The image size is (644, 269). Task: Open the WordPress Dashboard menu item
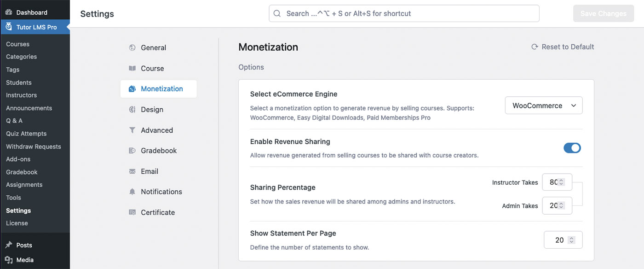pos(31,12)
